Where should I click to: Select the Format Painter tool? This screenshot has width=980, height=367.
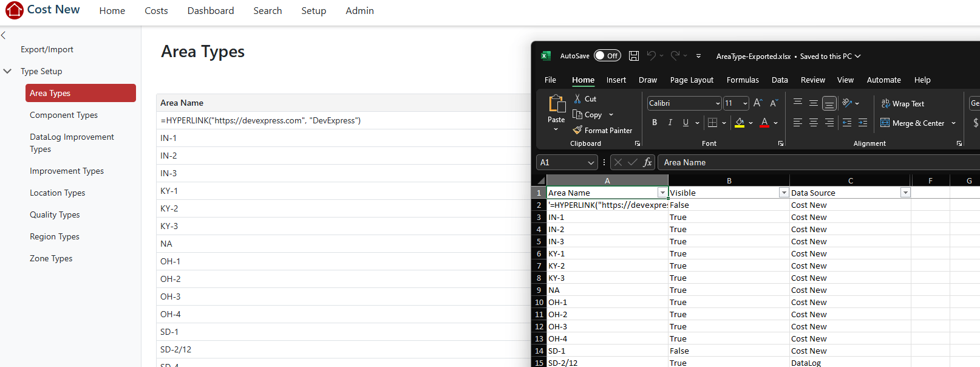(x=602, y=130)
